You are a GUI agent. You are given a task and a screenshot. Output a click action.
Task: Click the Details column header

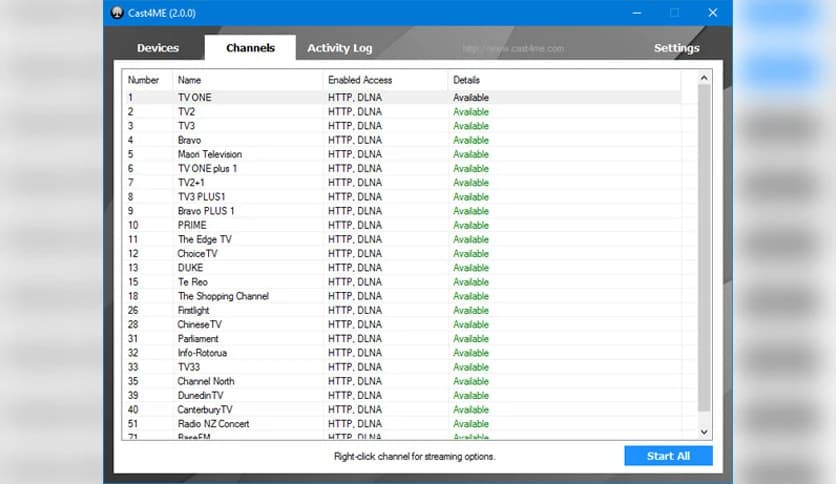pyautogui.click(x=467, y=80)
